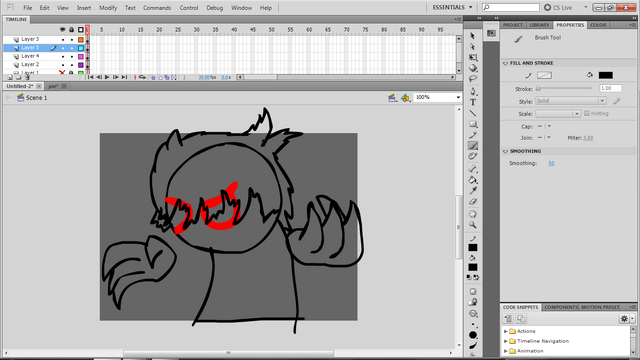The width and height of the screenshot is (640, 360).
Task: Toggle visibility dot of Layer 2
Action: coord(63,65)
